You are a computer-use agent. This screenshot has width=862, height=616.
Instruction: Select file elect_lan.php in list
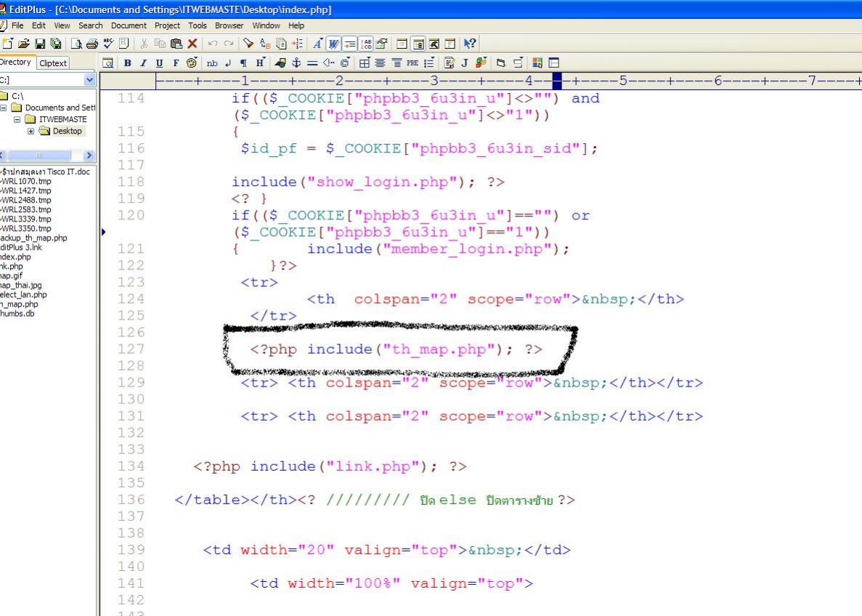[x=23, y=294]
